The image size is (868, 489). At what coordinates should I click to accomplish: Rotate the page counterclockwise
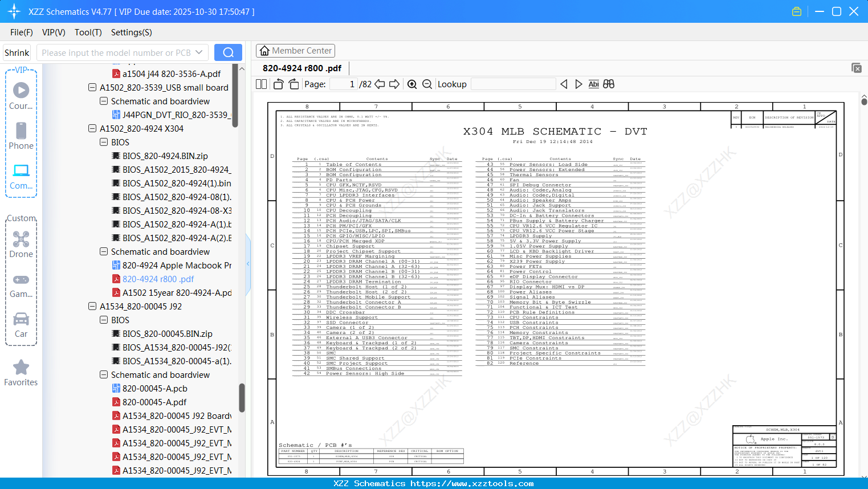pyautogui.click(x=278, y=84)
